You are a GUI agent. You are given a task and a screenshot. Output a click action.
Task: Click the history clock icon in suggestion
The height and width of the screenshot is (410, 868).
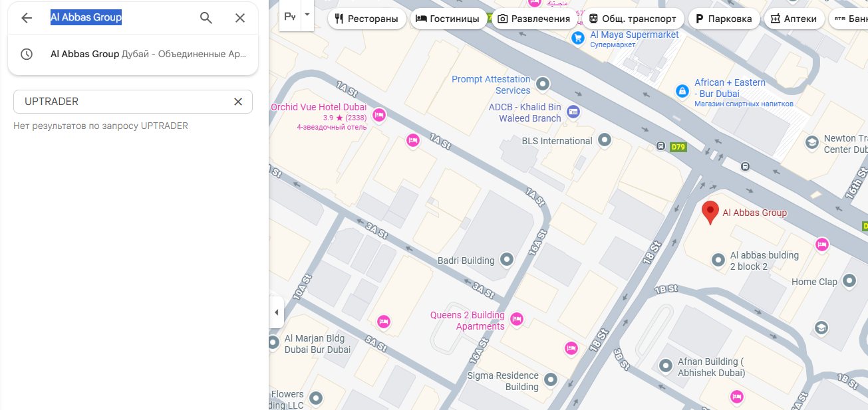(27, 54)
